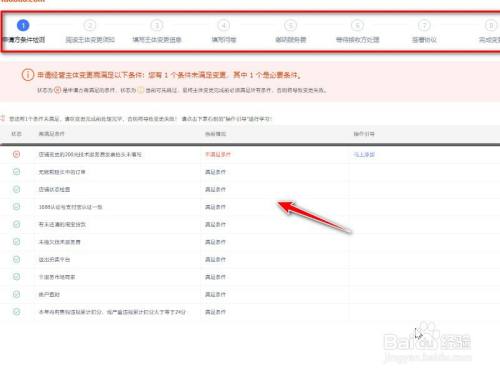500x375 pixels.
Task: Click the step 2 circle in progress bar
Action: (x=90, y=25)
